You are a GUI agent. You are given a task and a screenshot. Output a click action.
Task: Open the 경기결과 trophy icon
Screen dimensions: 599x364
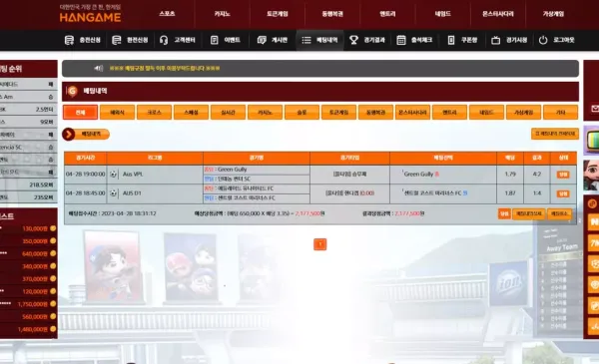pyautogui.click(x=353, y=40)
